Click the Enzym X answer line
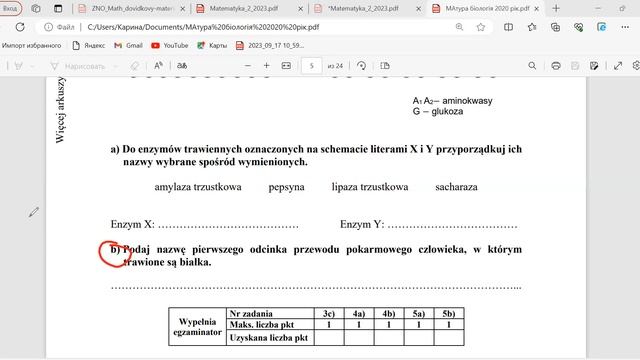Viewport: 640px width, 360px height. (228, 225)
